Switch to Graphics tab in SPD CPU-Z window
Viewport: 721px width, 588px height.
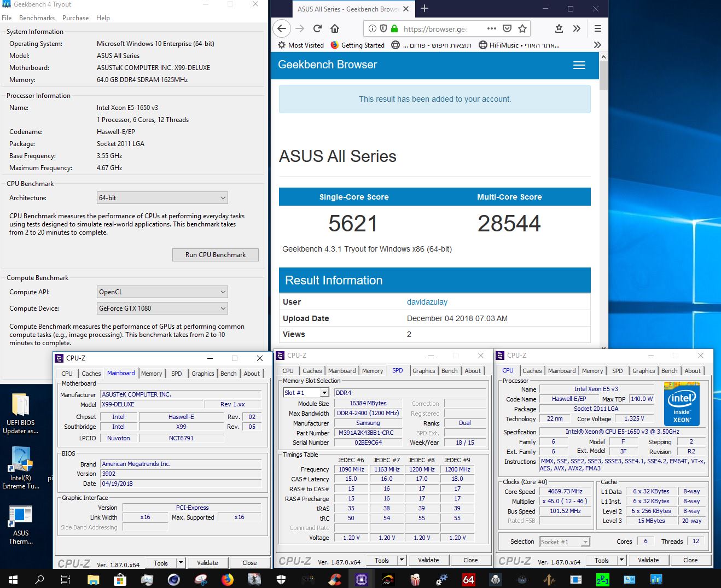tap(424, 371)
